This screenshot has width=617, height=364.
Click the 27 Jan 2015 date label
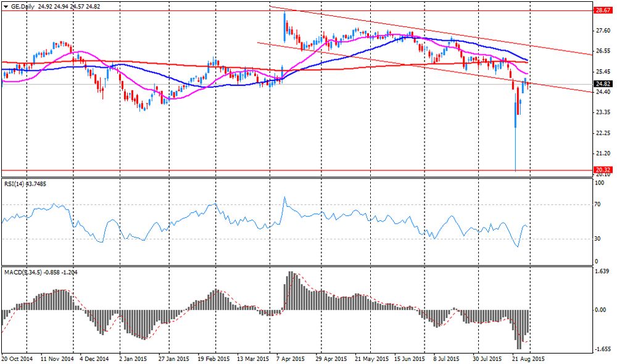point(174,359)
